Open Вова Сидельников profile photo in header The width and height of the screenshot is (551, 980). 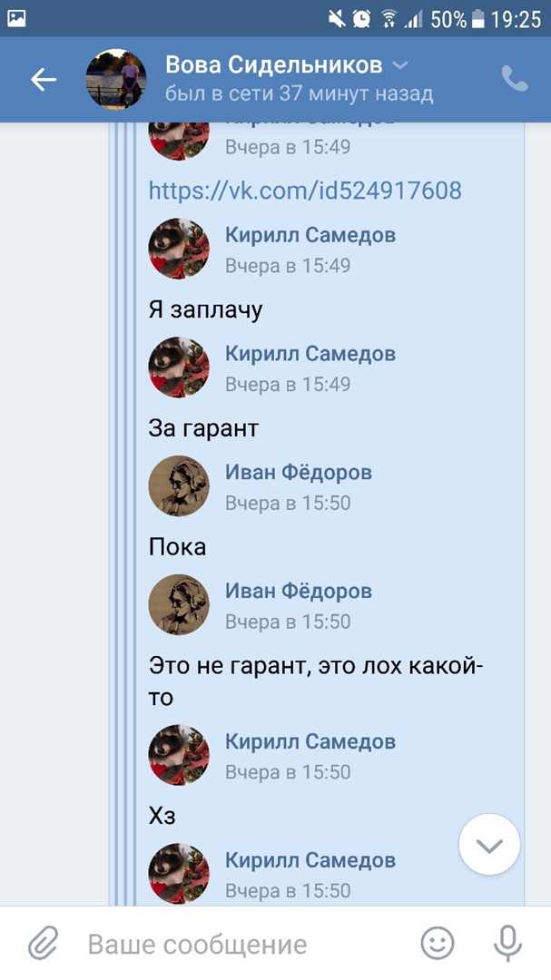pyautogui.click(x=115, y=79)
